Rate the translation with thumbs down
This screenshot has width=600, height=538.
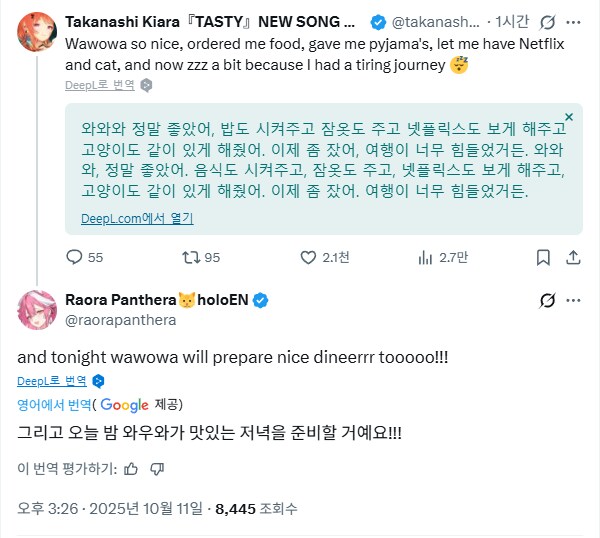[157, 468]
